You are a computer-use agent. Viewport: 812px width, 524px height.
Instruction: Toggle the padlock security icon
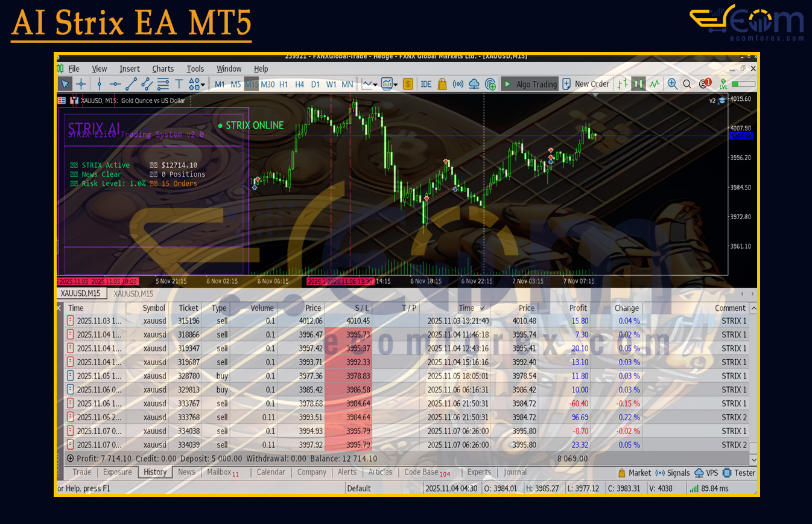click(x=441, y=84)
